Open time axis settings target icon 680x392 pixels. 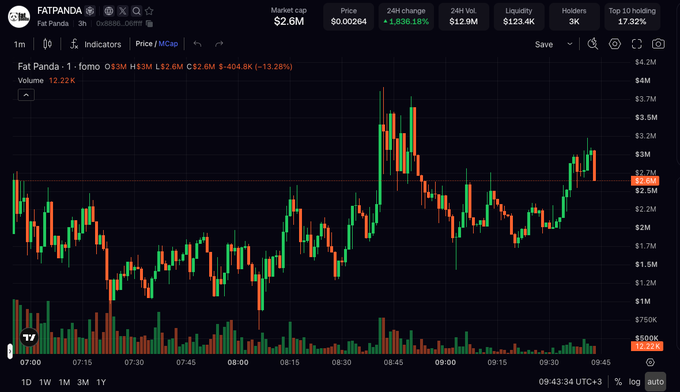click(x=650, y=362)
